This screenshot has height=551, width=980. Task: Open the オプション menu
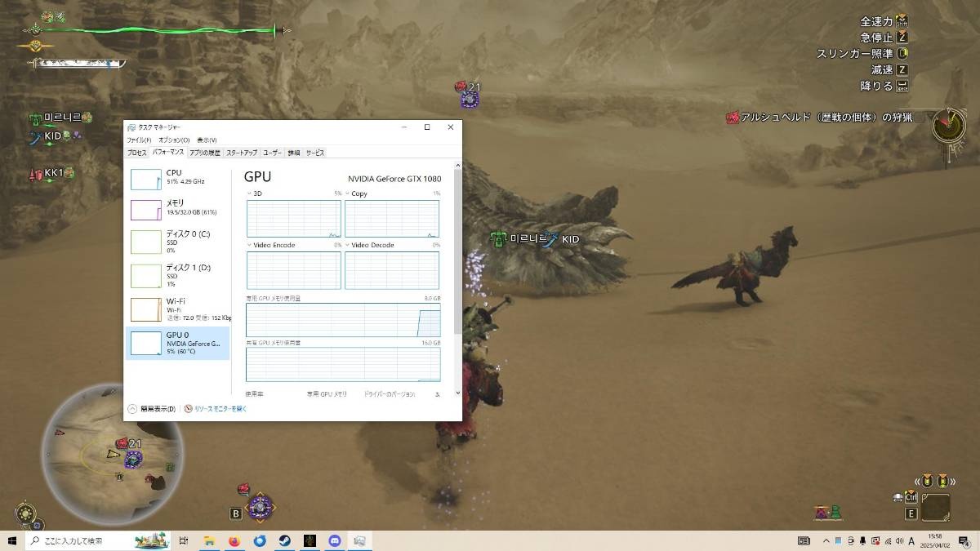point(174,140)
